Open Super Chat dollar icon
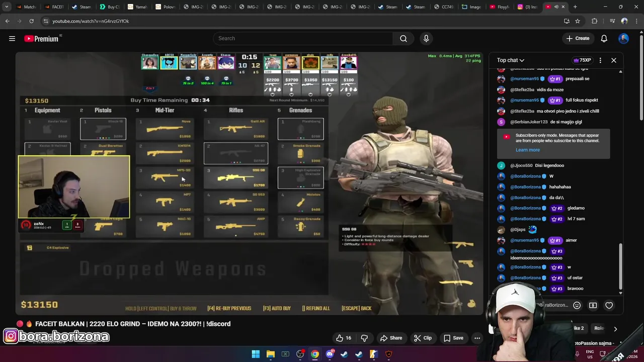Viewport: 644px width, 362px height. (593, 305)
